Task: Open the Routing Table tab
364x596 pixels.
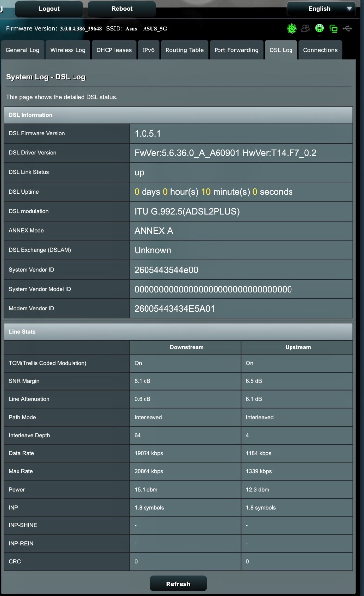Action: pyautogui.click(x=185, y=50)
